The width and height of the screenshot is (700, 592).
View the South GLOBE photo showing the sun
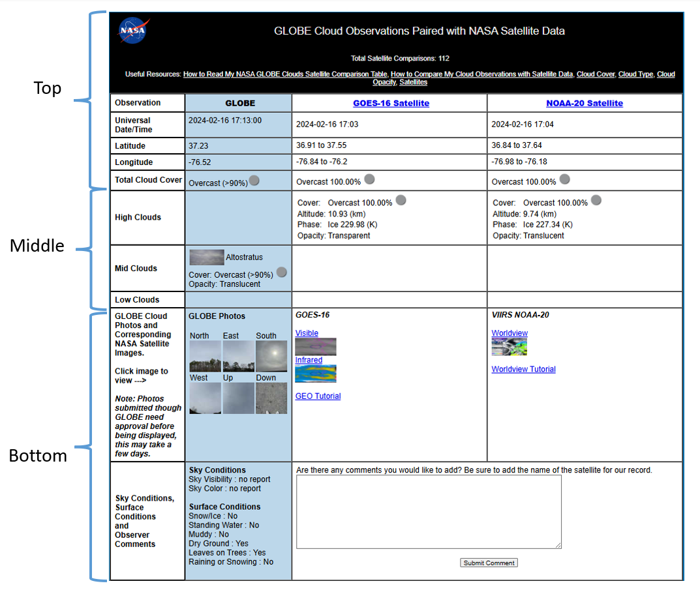(x=271, y=356)
